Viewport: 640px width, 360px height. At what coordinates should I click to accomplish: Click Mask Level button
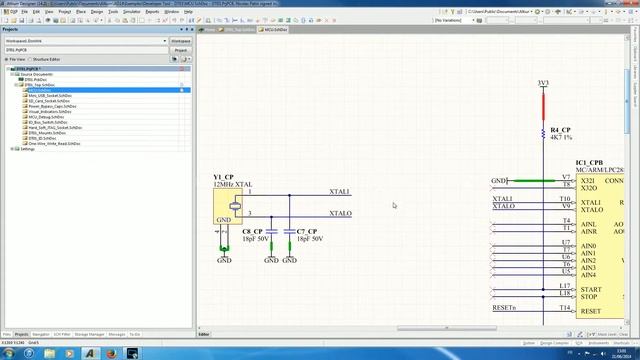(607, 335)
